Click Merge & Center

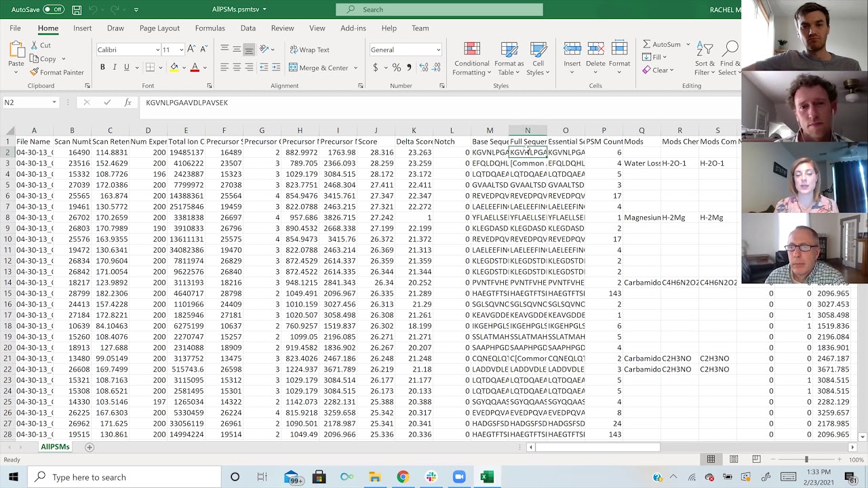[319, 67]
